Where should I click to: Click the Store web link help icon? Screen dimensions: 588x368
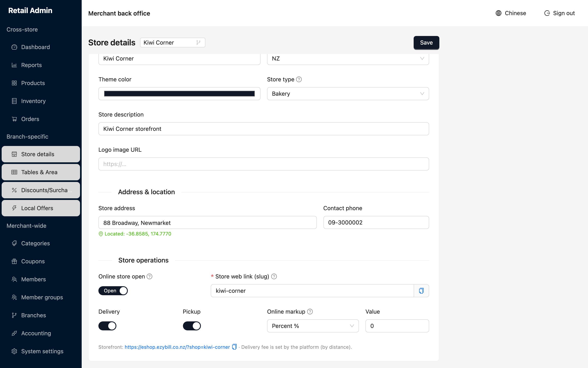(x=274, y=276)
